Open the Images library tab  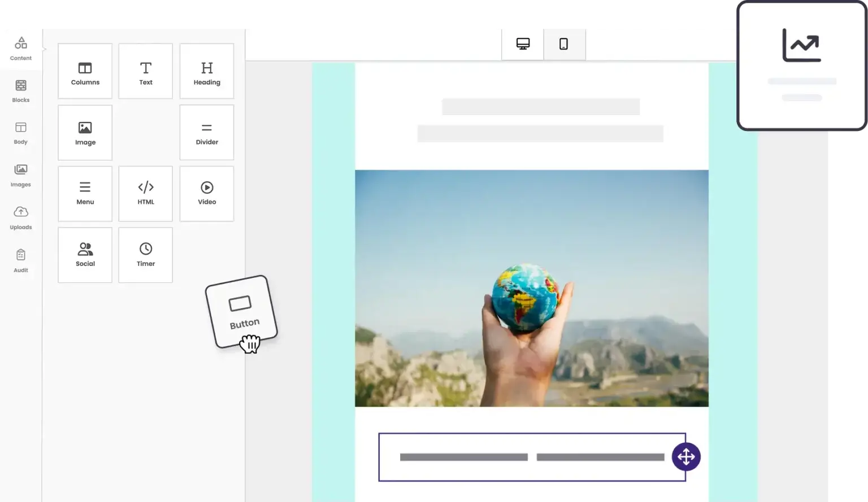pyautogui.click(x=21, y=175)
